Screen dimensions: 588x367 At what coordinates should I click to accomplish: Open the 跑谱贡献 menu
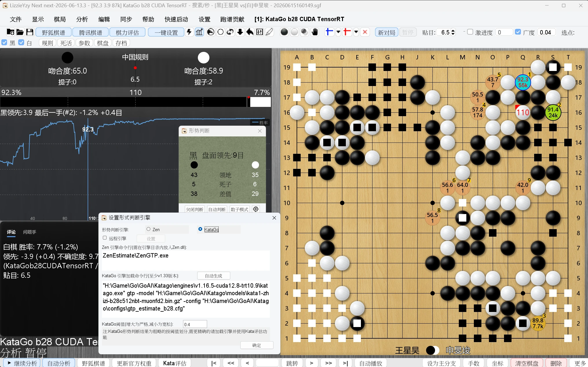click(232, 19)
